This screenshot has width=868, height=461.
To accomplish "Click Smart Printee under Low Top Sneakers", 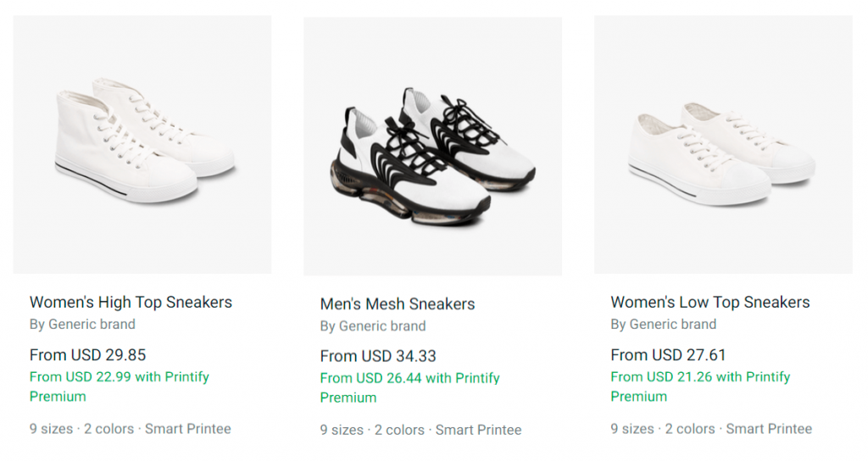I will (769, 429).
